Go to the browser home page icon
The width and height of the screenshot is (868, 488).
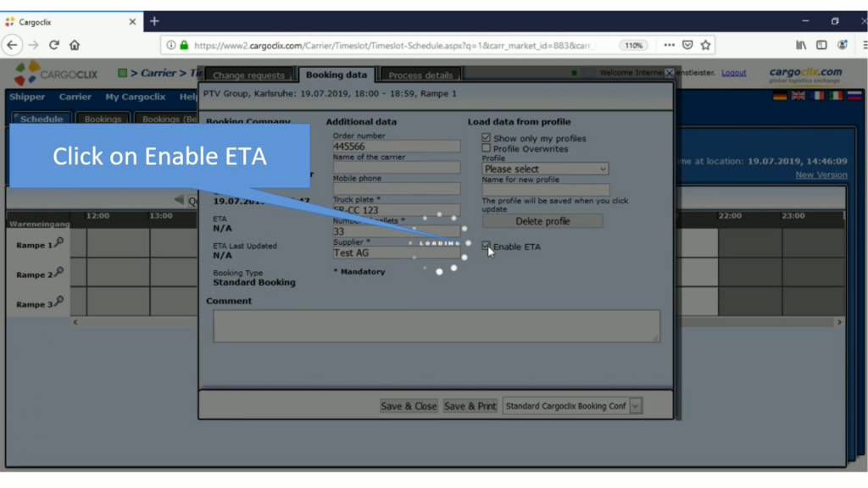[x=75, y=45]
